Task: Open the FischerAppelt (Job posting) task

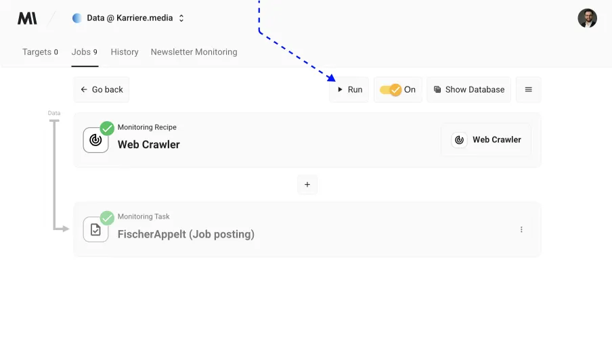Action: tap(186, 235)
